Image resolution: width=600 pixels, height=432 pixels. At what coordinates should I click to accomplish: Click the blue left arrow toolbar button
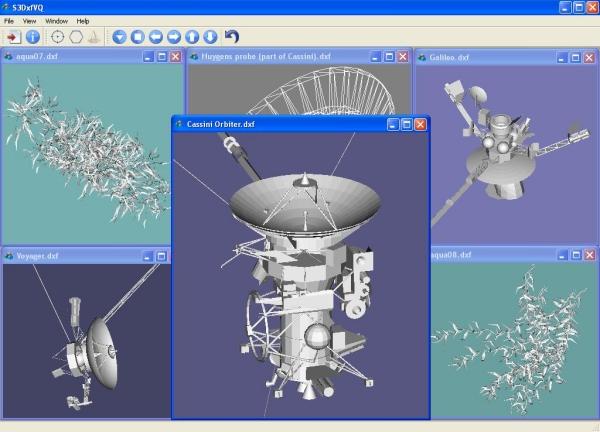156,37
